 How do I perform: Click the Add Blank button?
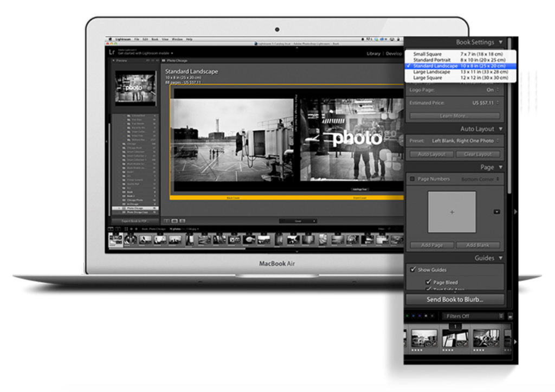[478, 245]
